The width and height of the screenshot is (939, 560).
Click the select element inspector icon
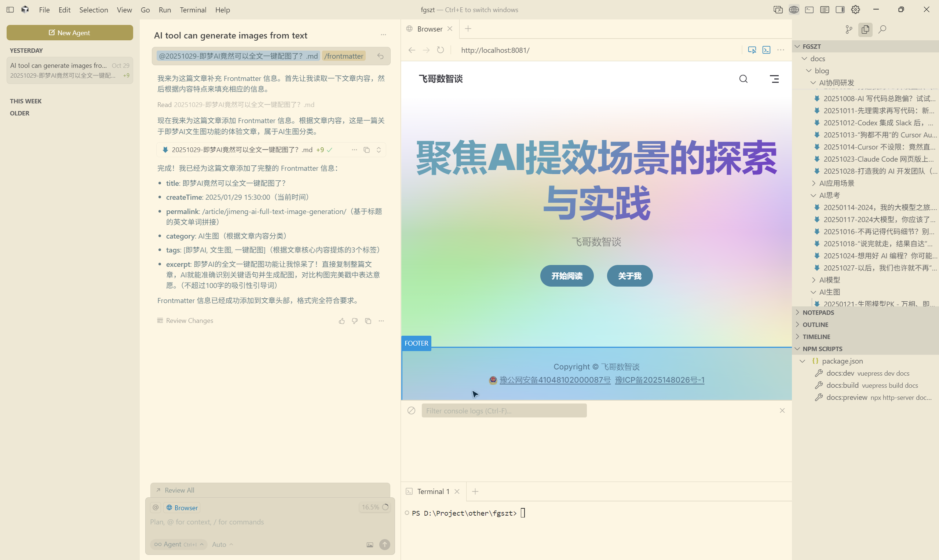pos(752,50)
